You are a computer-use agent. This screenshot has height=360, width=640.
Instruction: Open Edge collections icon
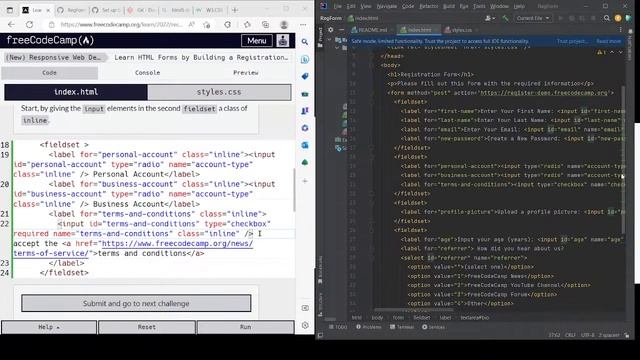[265, 24]
